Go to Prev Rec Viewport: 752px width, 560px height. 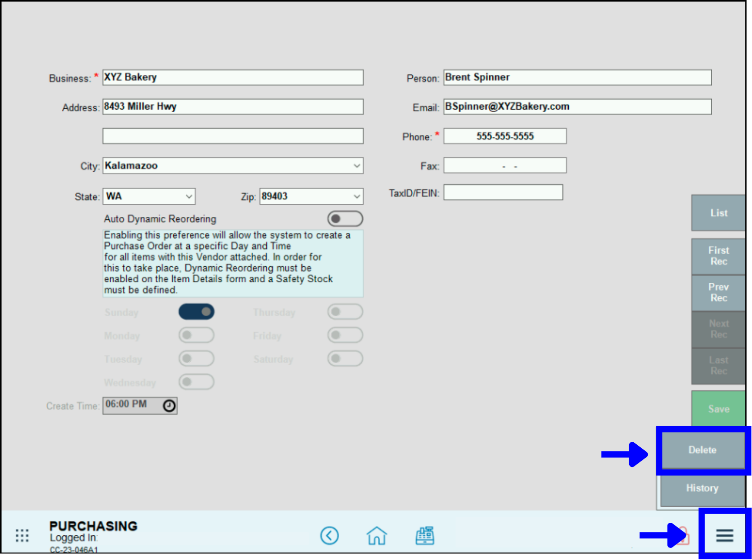(718, 292)
